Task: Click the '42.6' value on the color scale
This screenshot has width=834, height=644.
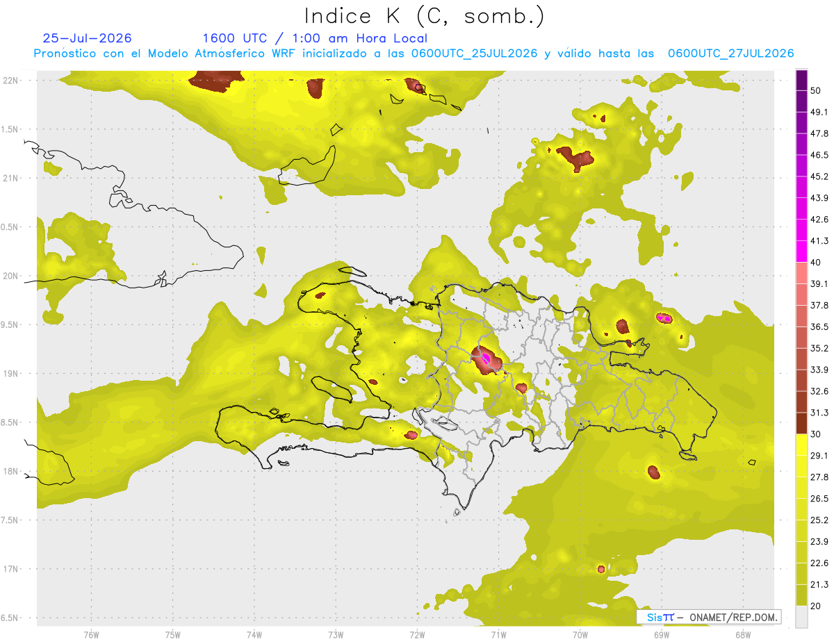Action: [x=819, y=220]
